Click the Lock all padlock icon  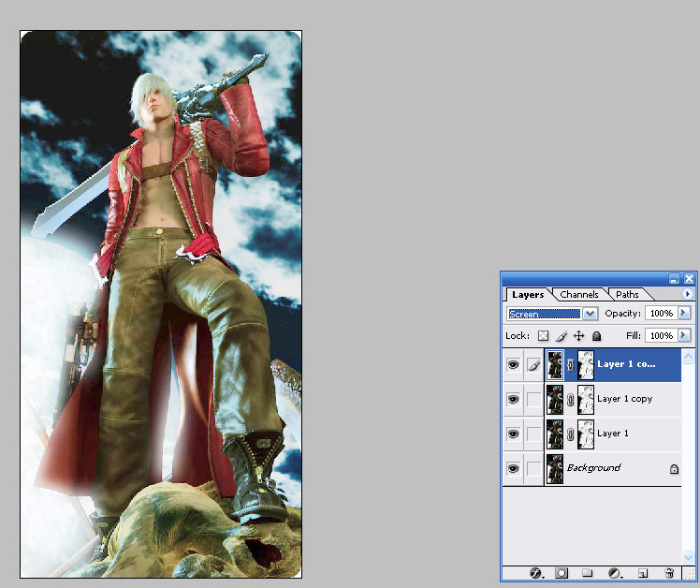(596, 335)
